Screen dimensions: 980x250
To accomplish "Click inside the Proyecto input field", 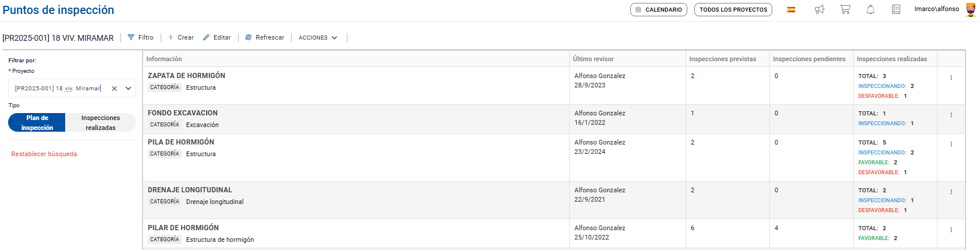I will [x=58, y=89].
